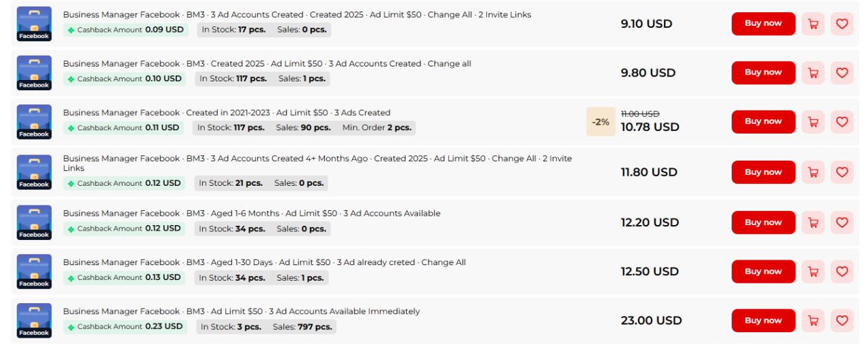Screen dimensions: 868x358
Task: Open 'Available Immediately' listing title
Action: click(241, 311)
